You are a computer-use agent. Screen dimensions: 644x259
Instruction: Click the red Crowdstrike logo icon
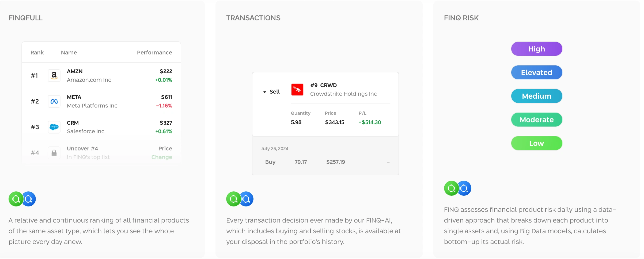(x=297, y=90)
